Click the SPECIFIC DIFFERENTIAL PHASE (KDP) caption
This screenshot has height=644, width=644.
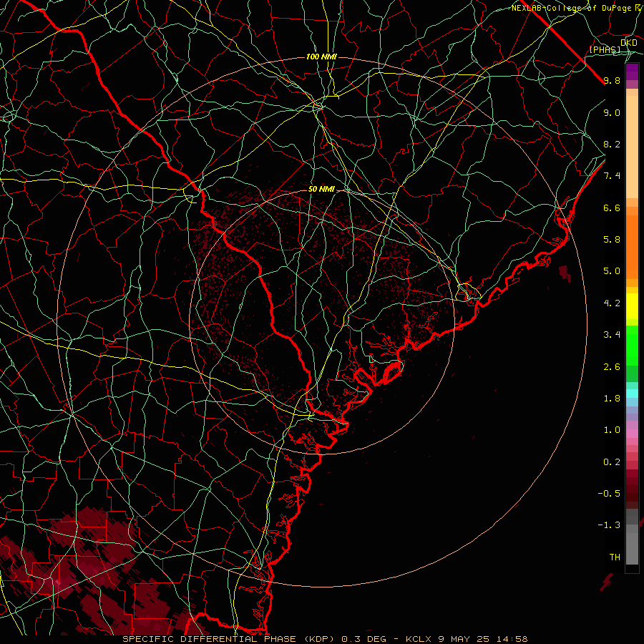[229, 639]
